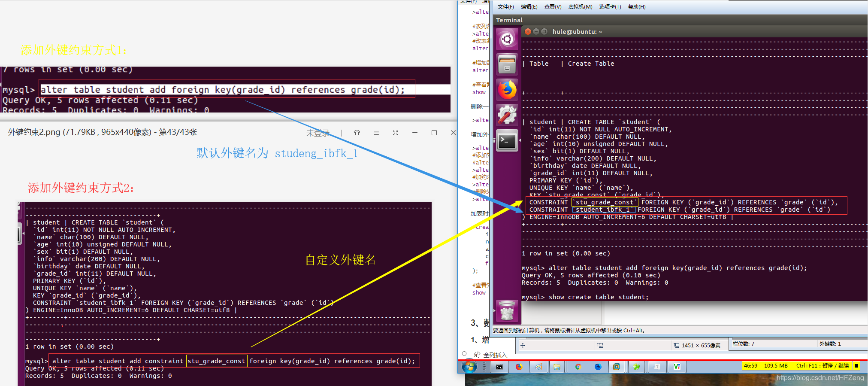Click the 全列插入 label text
The height and width of the screenshot is (386, 868).
click(x=495, y=355)
